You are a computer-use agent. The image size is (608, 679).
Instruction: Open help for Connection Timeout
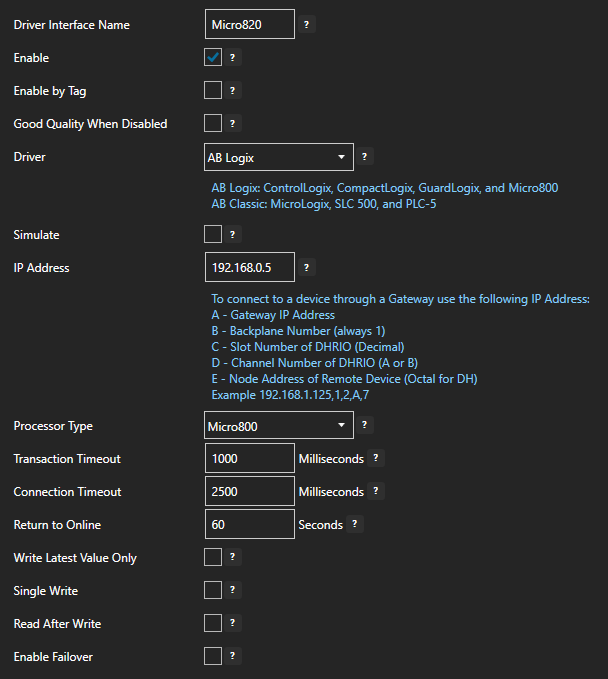pos(376,491)
